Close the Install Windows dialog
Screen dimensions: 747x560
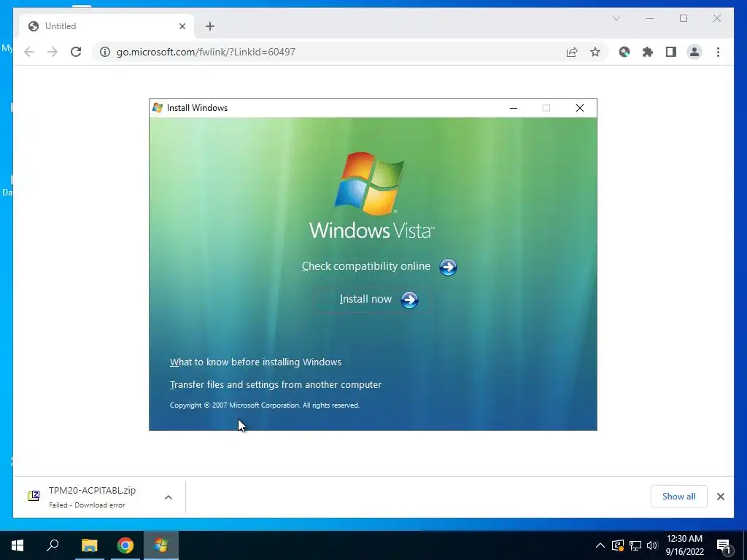(x=580, y=108)
